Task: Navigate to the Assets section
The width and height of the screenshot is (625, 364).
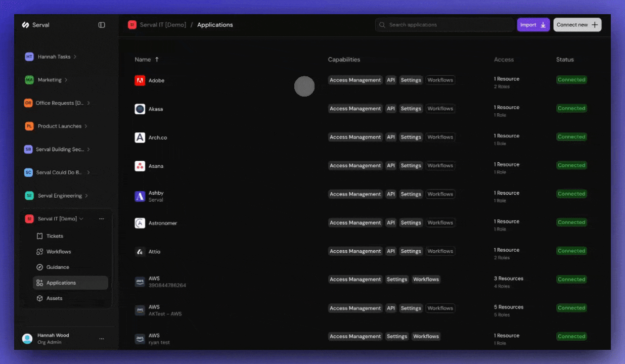Action: [x=55, y=298]
